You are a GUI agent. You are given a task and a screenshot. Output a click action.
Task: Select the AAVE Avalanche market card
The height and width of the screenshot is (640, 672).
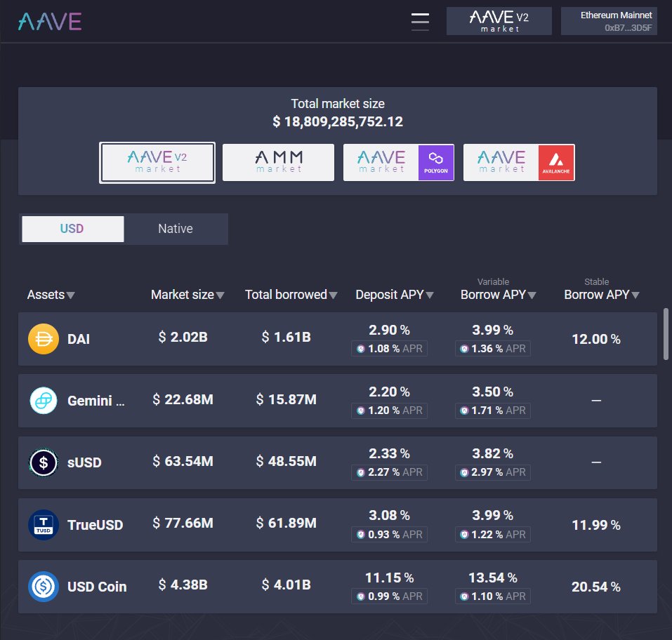pos(519,162)
